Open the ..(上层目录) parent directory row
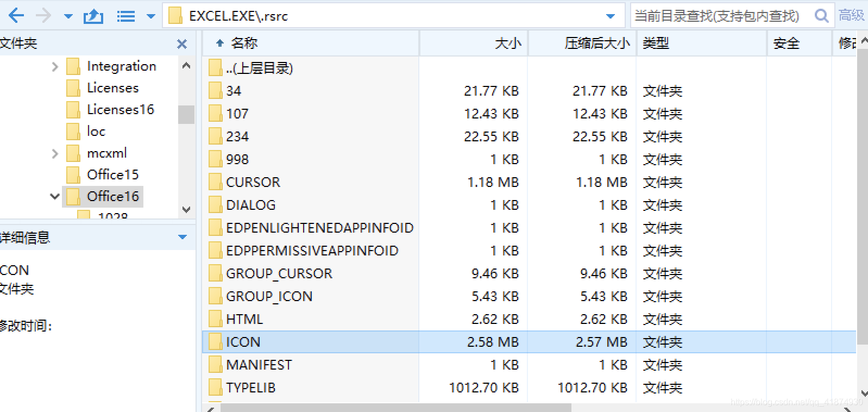The height and width of the screenshot is (412, 868). click(x=530, y=68)
